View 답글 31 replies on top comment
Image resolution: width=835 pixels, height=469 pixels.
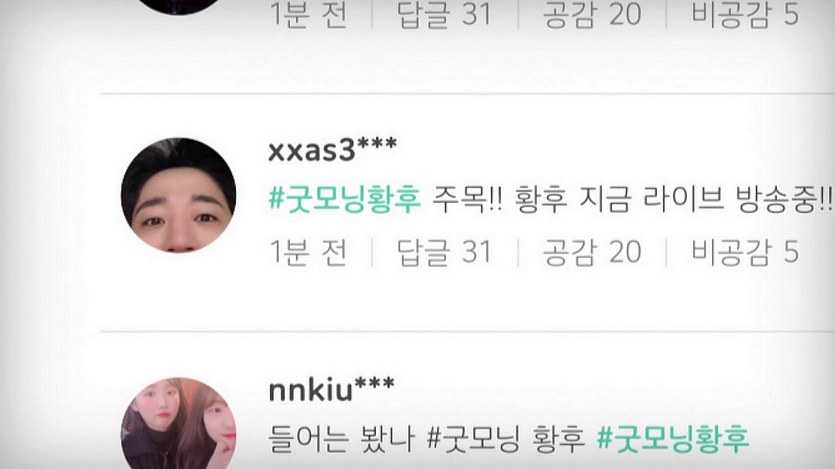(444, 14)
